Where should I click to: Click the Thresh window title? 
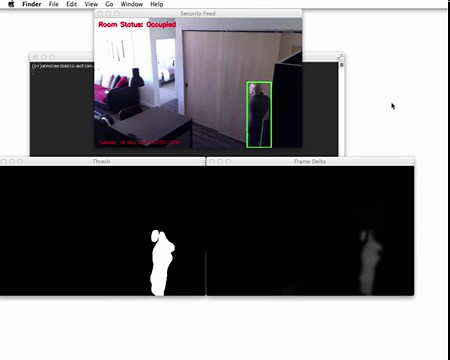point(101,161)
